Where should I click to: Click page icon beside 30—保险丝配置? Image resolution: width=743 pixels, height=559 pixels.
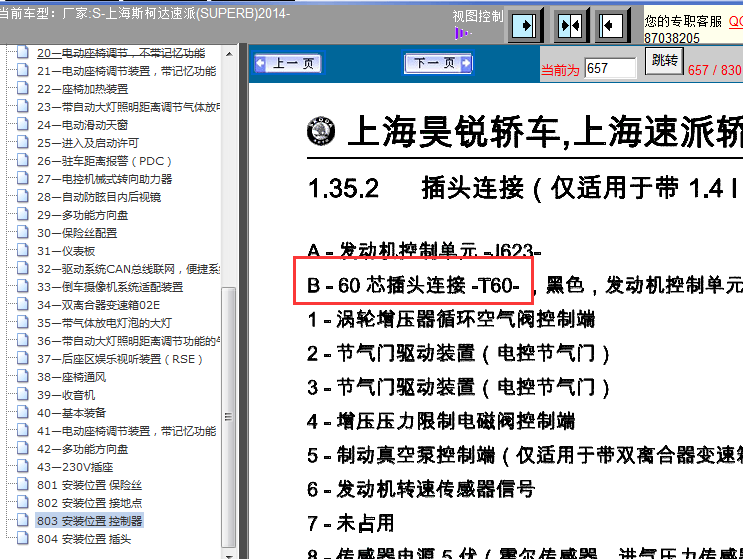[x=22, y=232]
